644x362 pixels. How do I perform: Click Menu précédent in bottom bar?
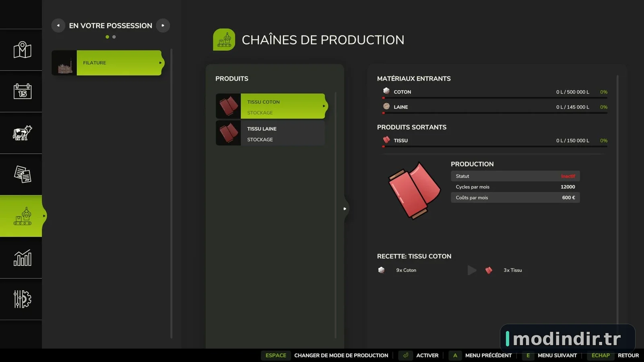click(488, 355)
